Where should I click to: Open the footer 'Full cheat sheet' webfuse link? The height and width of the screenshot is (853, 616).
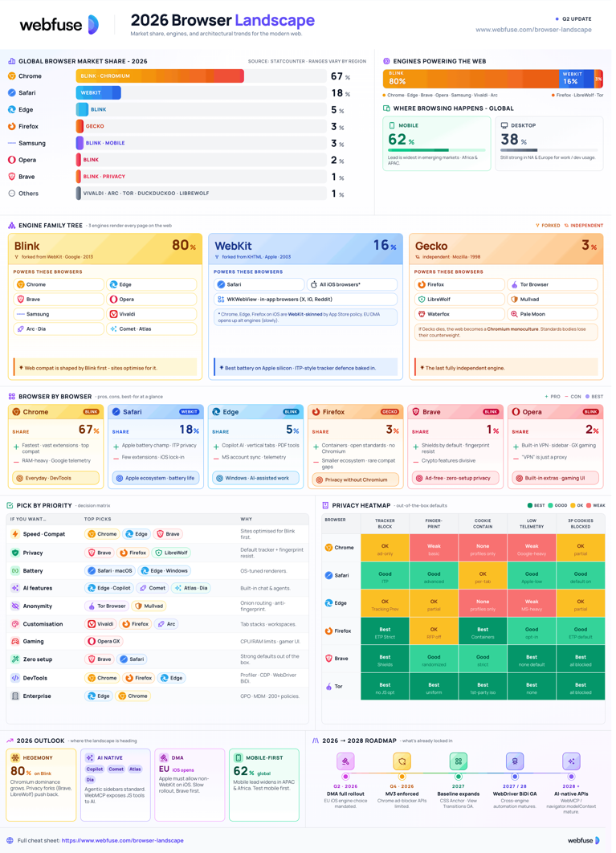122,840
